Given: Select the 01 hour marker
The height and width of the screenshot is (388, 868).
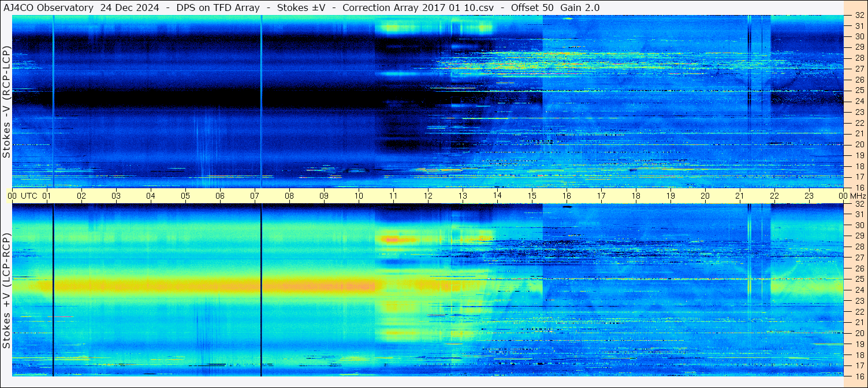Looking at the screenshot, I should coord(47,196).
